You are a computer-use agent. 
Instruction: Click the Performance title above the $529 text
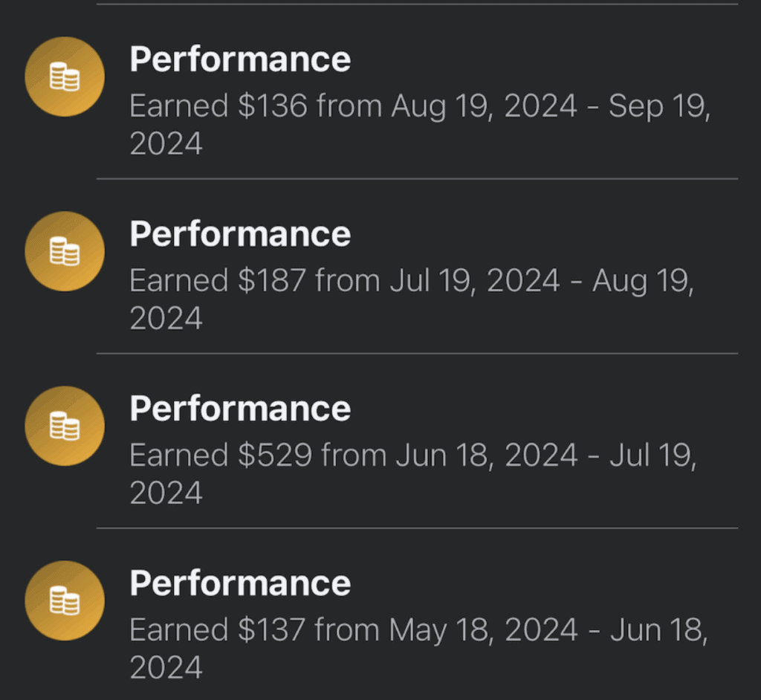coord(239,407)
